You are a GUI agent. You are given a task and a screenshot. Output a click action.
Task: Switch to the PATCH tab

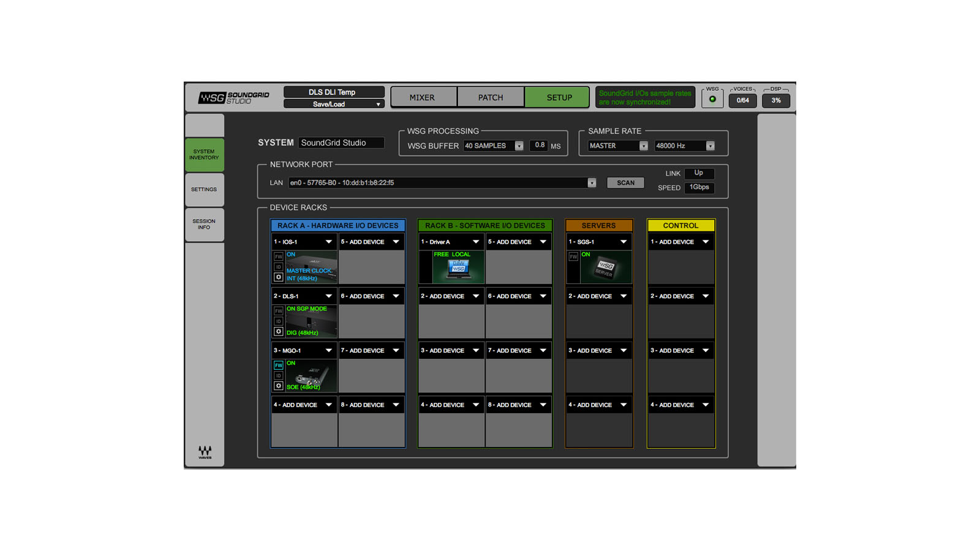pos(491,97)
